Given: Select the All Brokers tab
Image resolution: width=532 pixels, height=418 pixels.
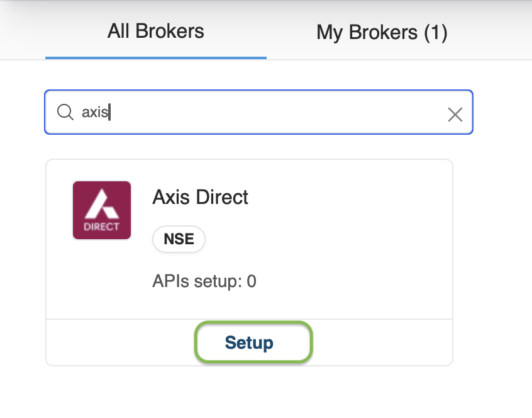Looking at the screenshot, I should pyautogui.click(x=156, y=31).
